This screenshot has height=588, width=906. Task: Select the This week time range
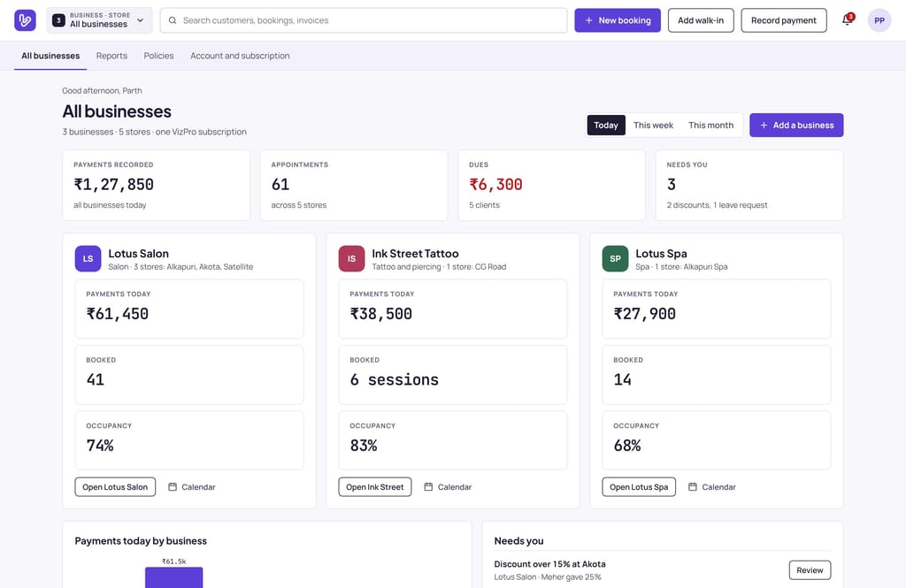653,126
